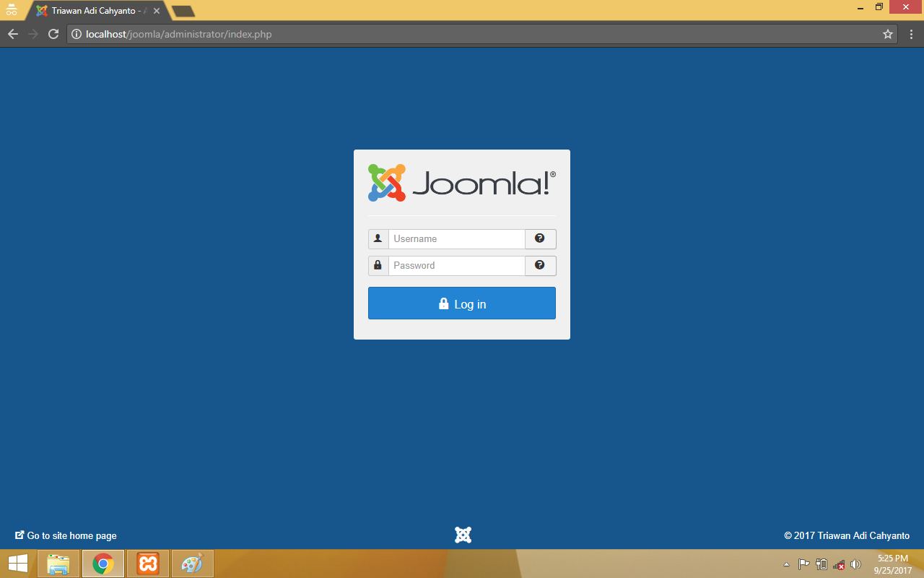Click the username help question-mark icon

540,238
